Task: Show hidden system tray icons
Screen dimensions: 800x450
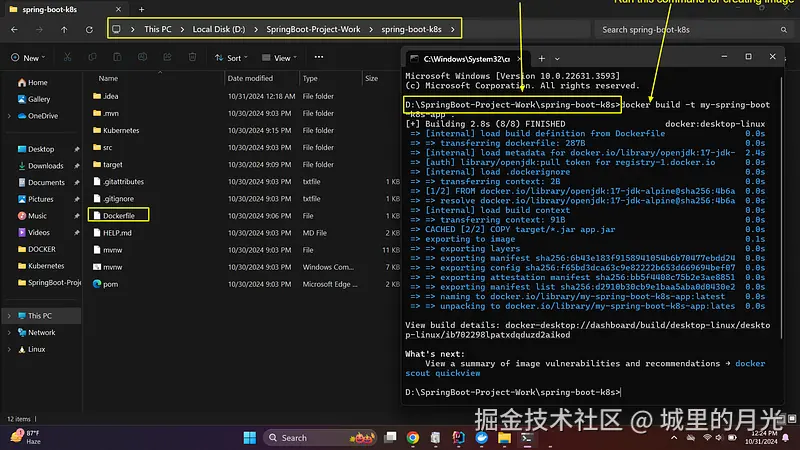Action: 674,438
